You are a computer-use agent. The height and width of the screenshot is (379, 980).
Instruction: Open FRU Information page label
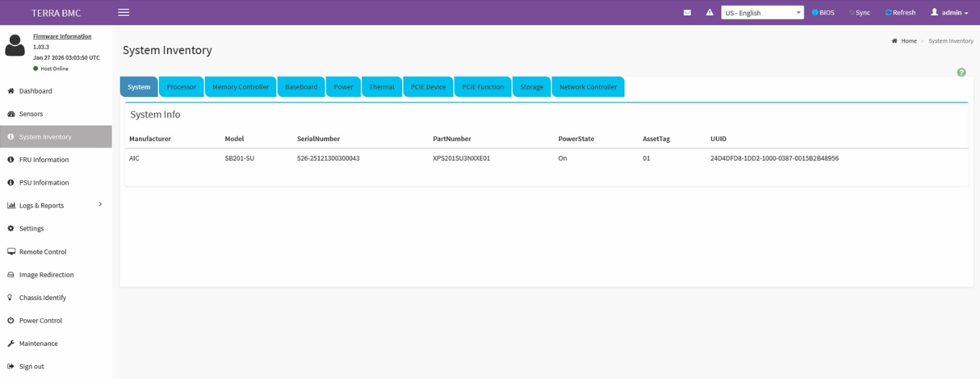pos(44,160)
